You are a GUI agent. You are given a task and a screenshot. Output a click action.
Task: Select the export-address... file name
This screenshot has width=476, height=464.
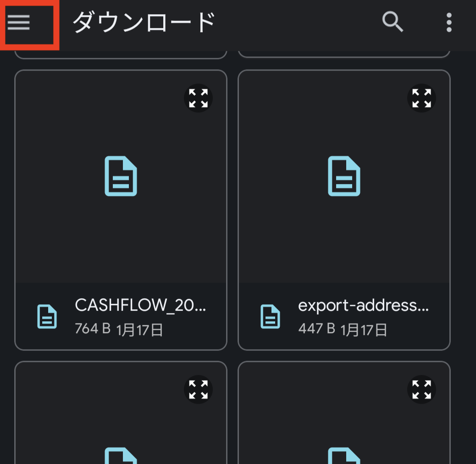click(x=363, y=305)
